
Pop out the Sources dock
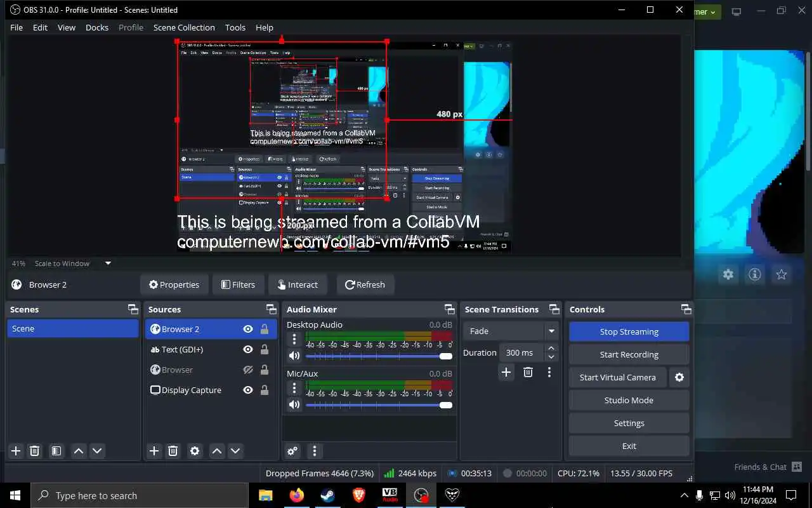point(271,309)
